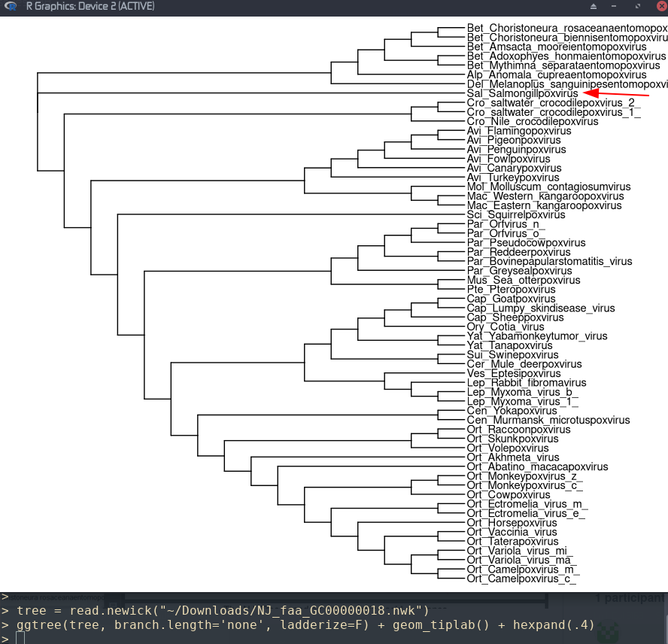Click the Sci_Squirrelpoxvirus tip label
Screen dimensions: 668x644
[507, 214]
